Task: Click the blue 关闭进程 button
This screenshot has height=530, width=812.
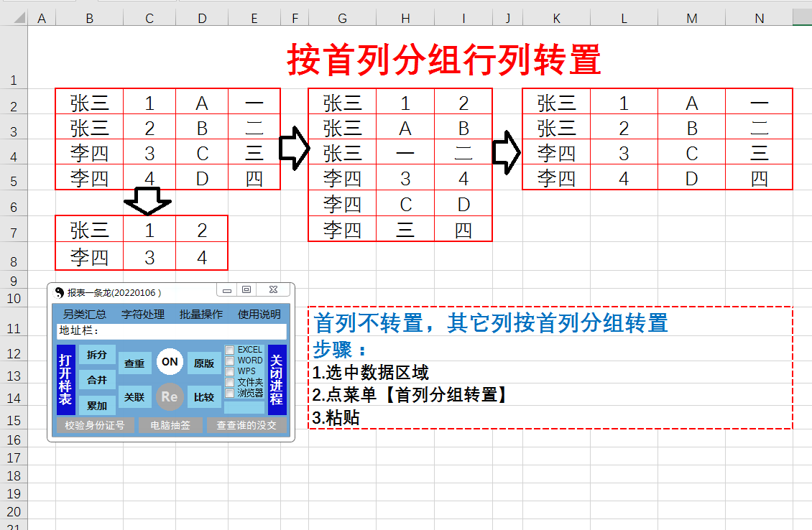Action: pyautogui.click(x=277, y=380)
